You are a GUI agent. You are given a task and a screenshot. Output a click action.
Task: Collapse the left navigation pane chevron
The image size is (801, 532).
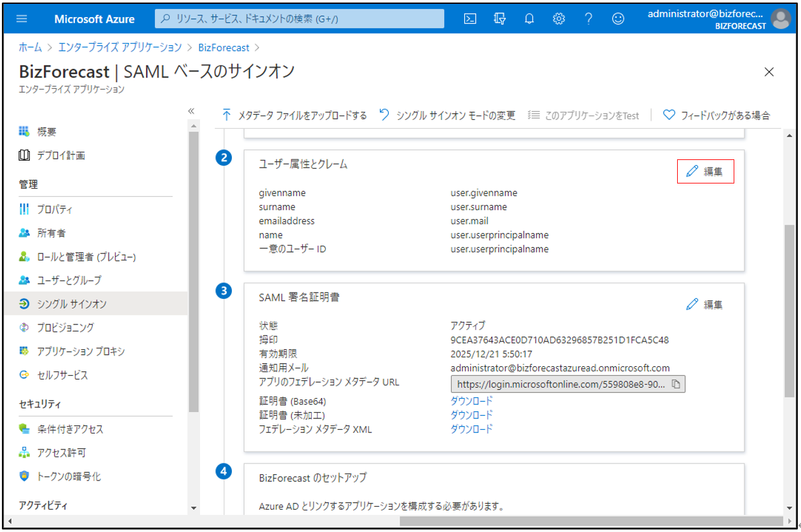tap(191, 111)
